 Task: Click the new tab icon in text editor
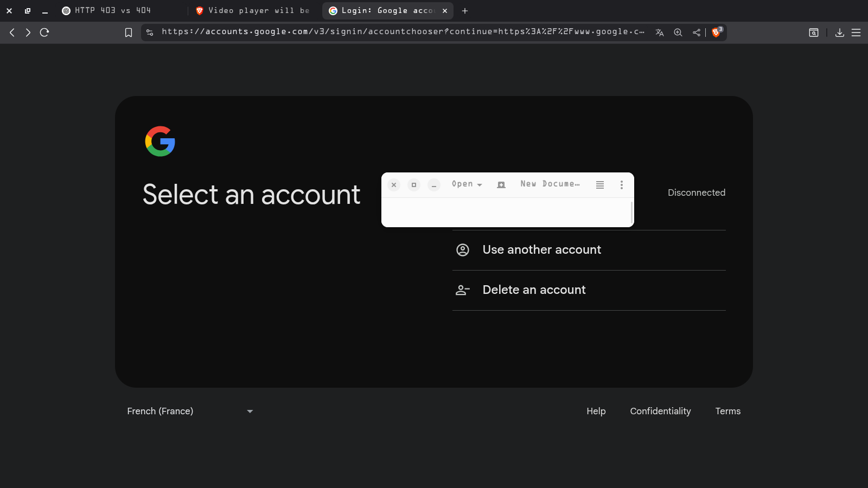pyautogui.click(x=501, y=185)
